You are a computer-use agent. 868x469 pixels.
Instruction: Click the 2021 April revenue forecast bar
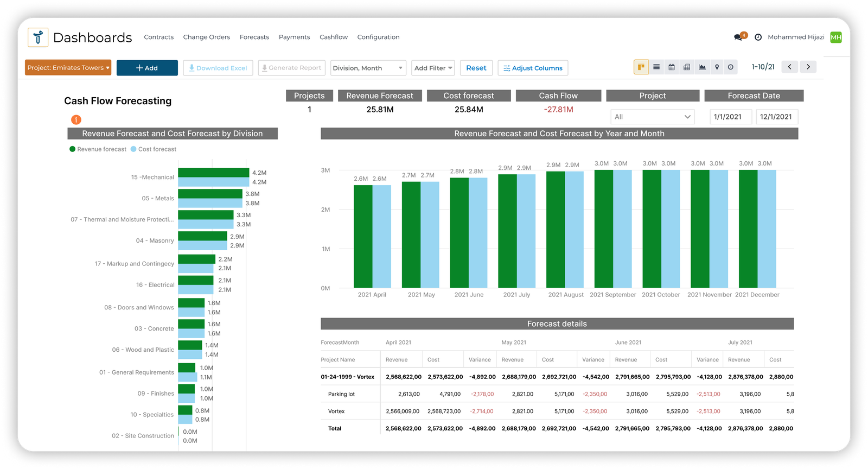click(x=363, y=236)
